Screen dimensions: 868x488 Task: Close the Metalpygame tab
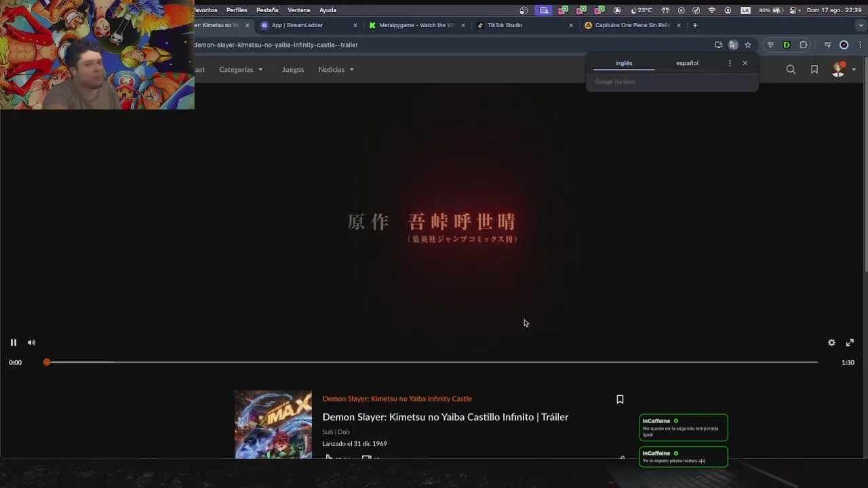tap(463, 25)
